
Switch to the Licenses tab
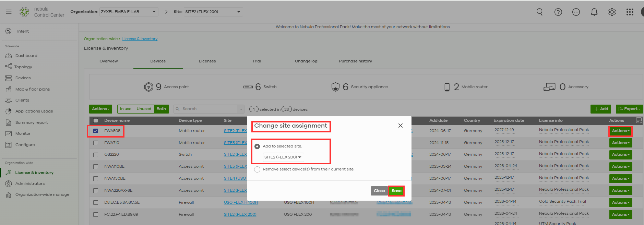click(x=207, y=61)
